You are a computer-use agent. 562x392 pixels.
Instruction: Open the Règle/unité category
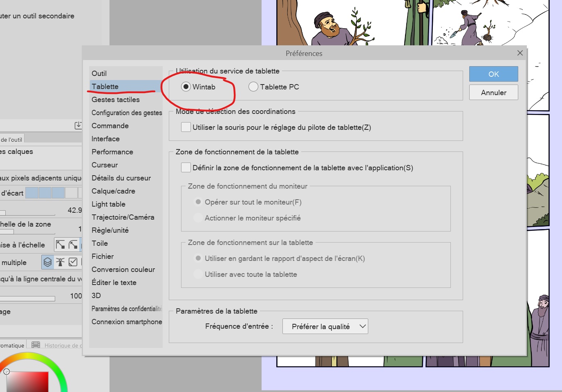pos(126,230)
